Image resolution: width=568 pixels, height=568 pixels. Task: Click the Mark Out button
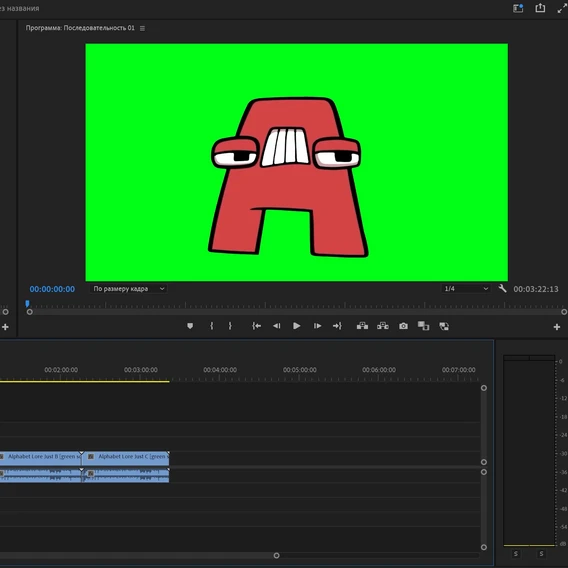click(230, 326)
